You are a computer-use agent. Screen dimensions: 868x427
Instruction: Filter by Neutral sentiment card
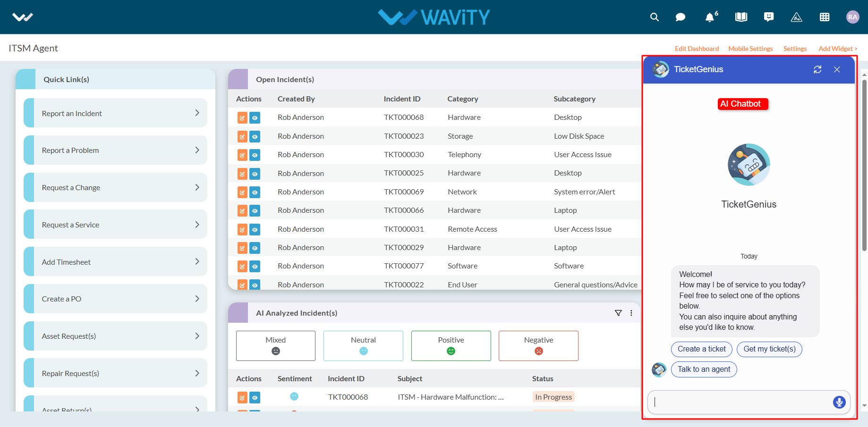[363, 346]
